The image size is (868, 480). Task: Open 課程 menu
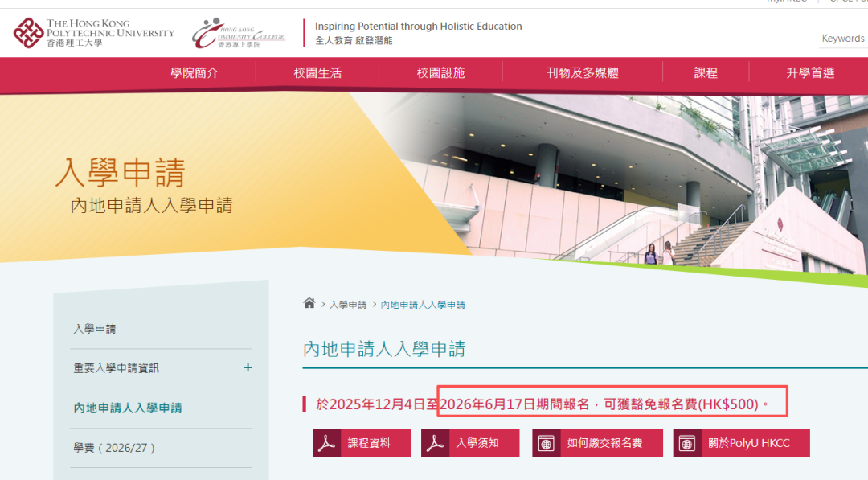[706, 72]
